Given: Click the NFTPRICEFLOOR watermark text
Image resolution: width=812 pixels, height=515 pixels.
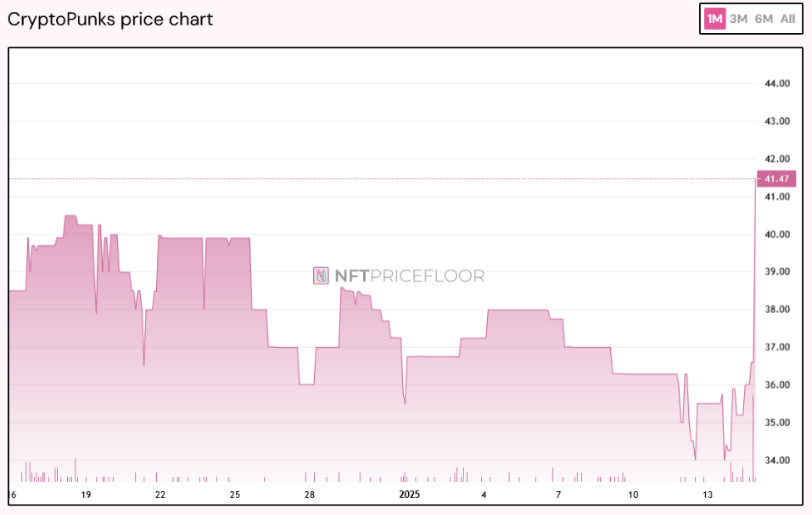Looking at the screenshot, I should click(409, 276).
